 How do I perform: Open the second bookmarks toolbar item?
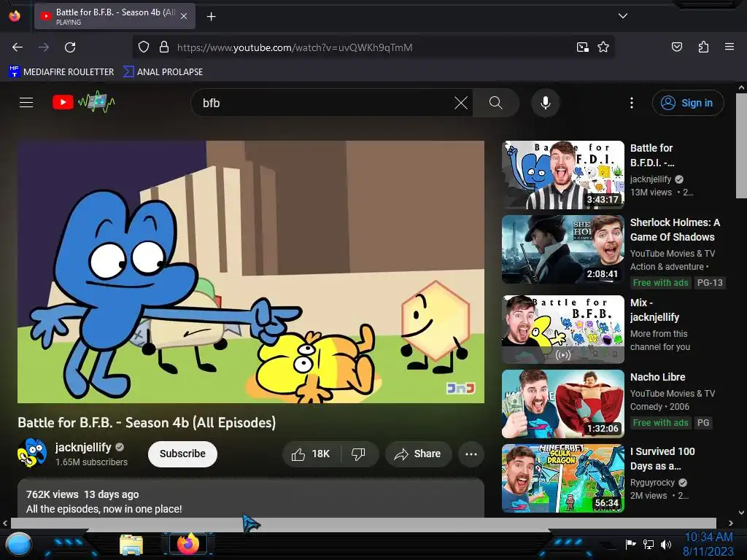coord(163,72)
